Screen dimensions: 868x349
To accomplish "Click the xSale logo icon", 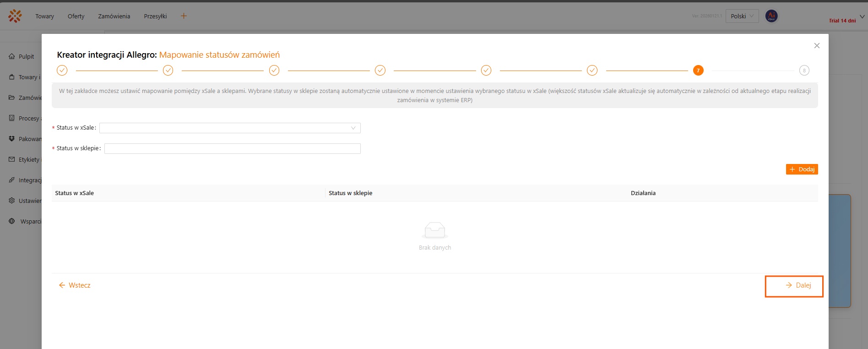I will (x=15, y=16).
